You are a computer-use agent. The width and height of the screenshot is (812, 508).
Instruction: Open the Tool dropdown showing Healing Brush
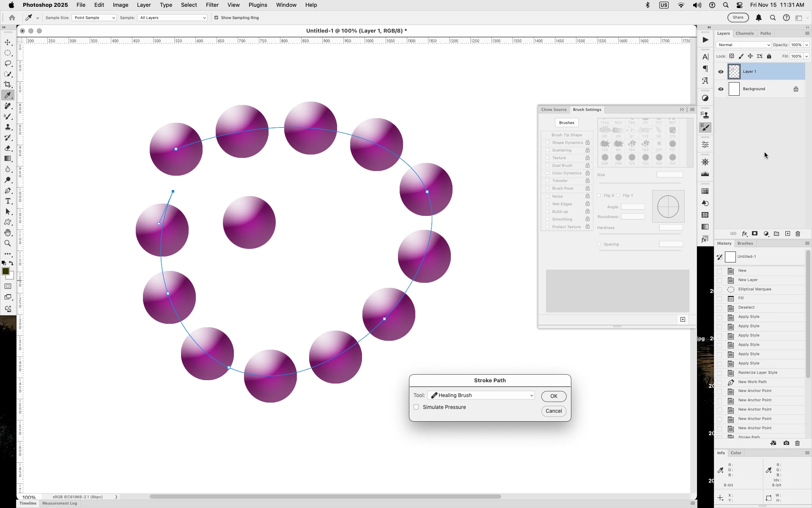481,395
